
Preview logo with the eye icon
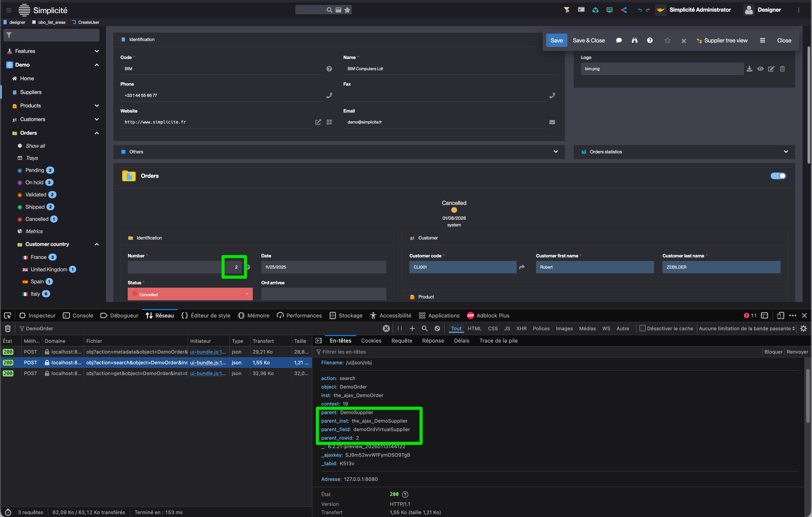[760, 69]
